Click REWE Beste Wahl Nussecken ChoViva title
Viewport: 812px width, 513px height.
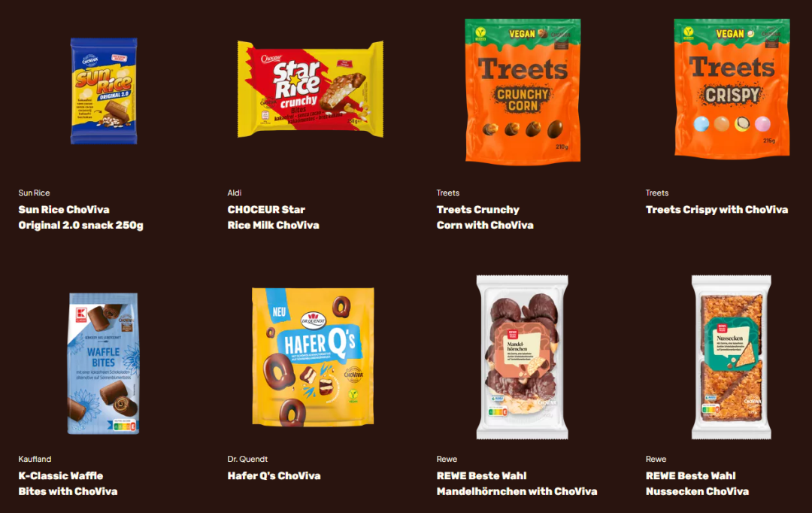pos(697,484)
